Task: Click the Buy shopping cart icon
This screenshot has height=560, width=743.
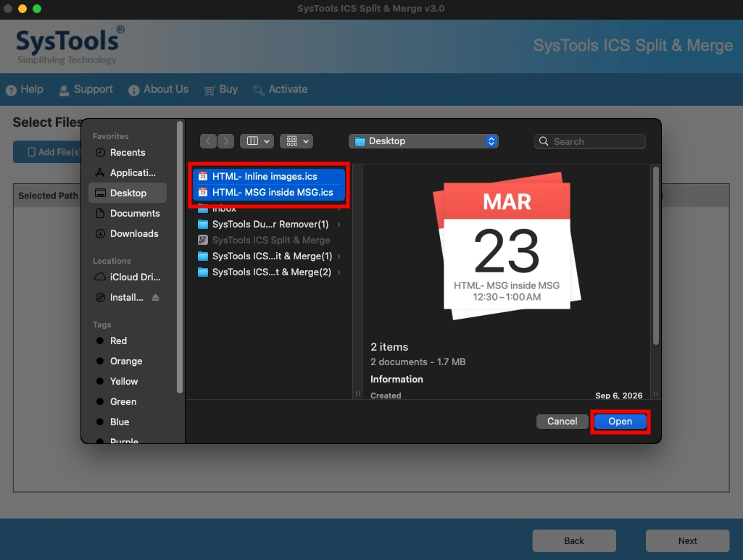Action: [x=209, y=90]
